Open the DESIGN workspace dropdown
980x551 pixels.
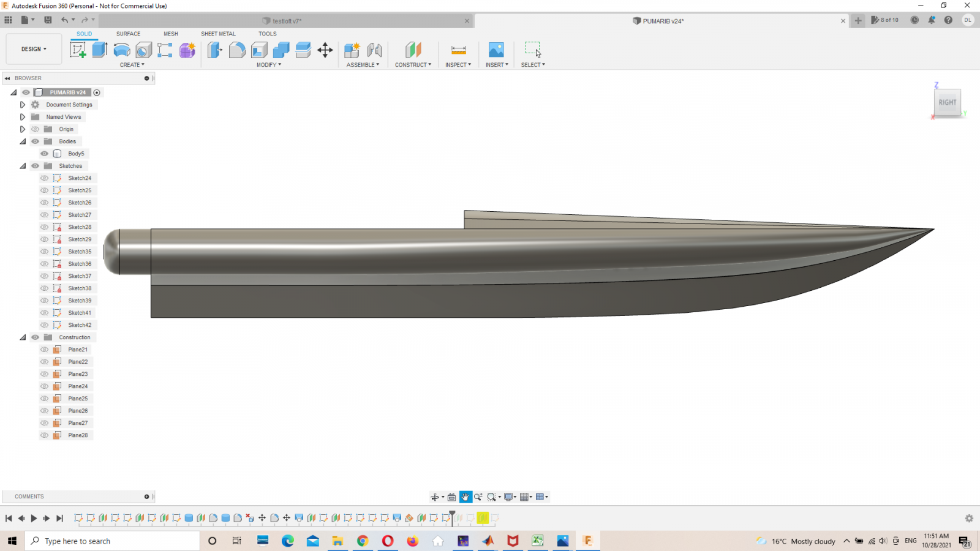(34, 49)
